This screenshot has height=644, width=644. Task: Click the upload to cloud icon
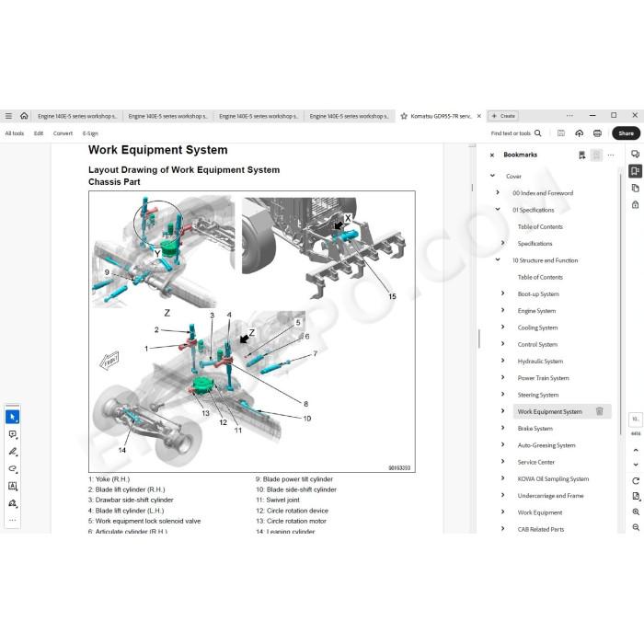tap(579, 133)
